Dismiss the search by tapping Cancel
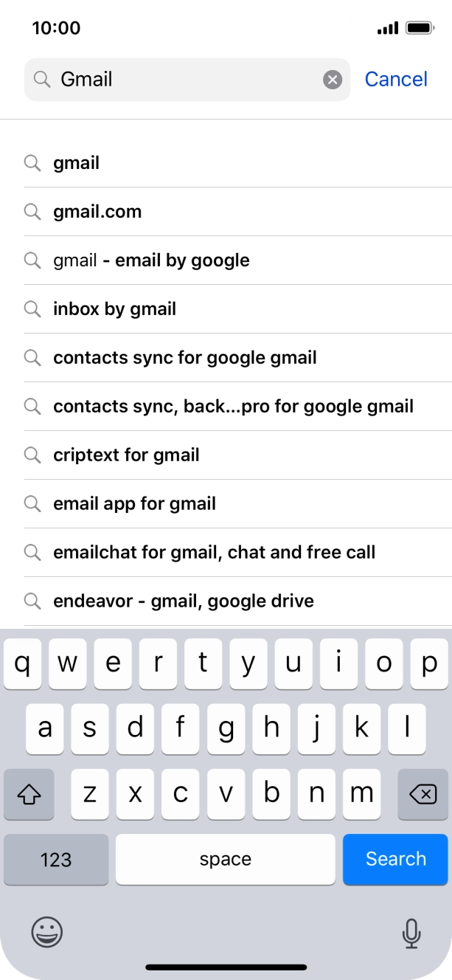 pyautogui.click(x=396, y=79)
